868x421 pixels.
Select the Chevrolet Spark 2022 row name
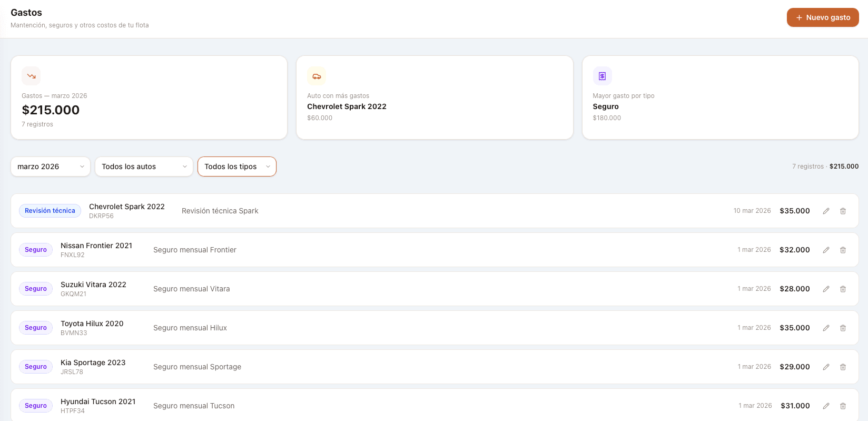127,207
